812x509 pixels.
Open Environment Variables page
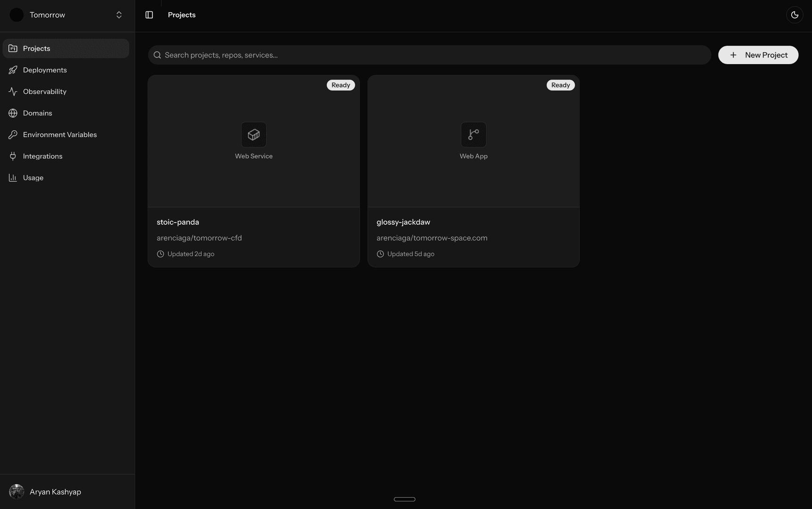coord(66,135)
